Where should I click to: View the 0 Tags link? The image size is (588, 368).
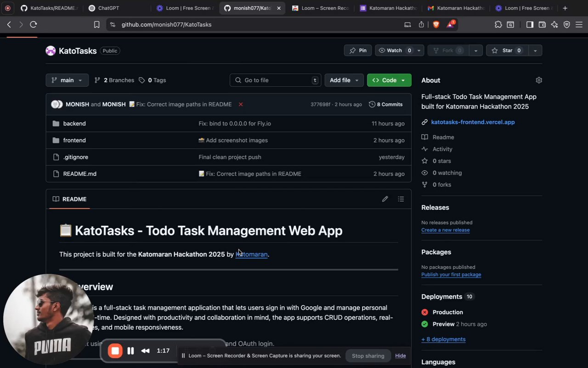[x=153, y=80]
